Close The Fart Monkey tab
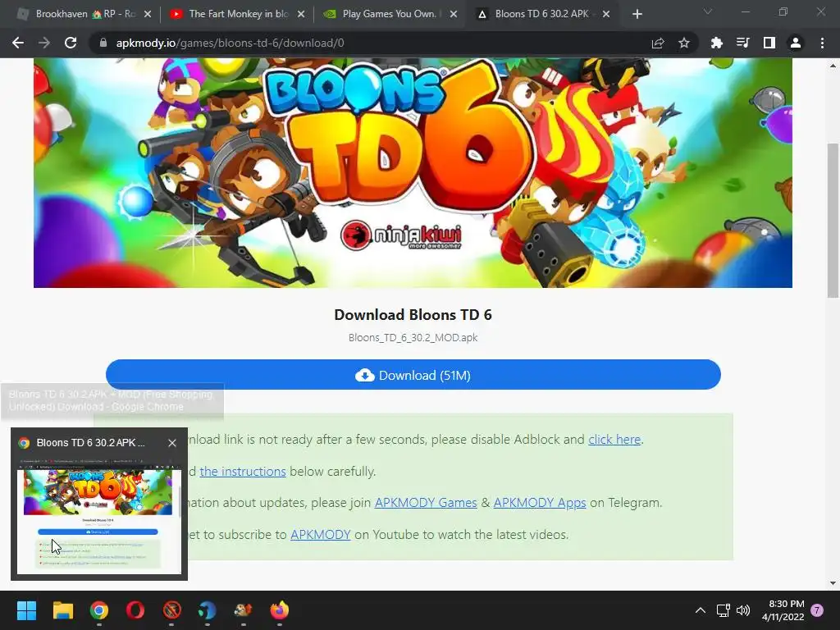Image resolution: width=840 pixels, height=630 pixels. coord(301,14)
